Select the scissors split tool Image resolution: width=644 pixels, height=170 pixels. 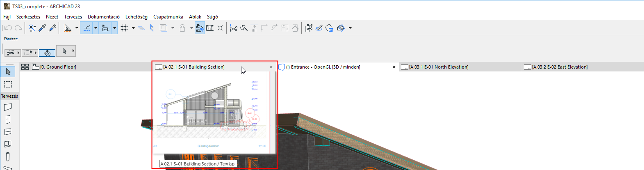(x=234, y=28)
